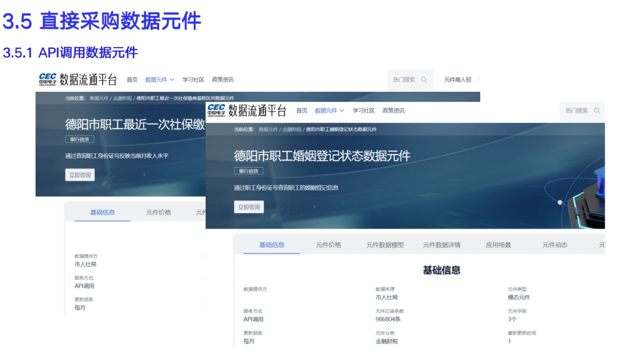Screen dimensions: 644x358
Task: Switch to the 元件数据模型 tab
Action: click(385, 245)
